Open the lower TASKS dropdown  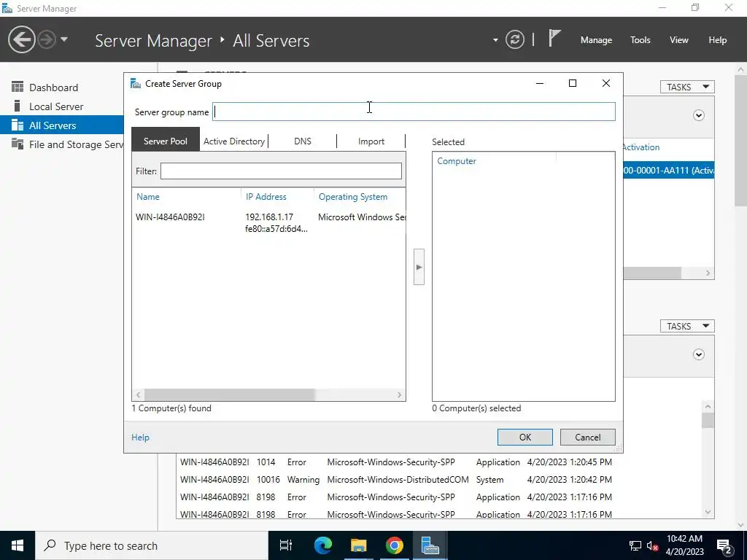click(x=687, y=326)
